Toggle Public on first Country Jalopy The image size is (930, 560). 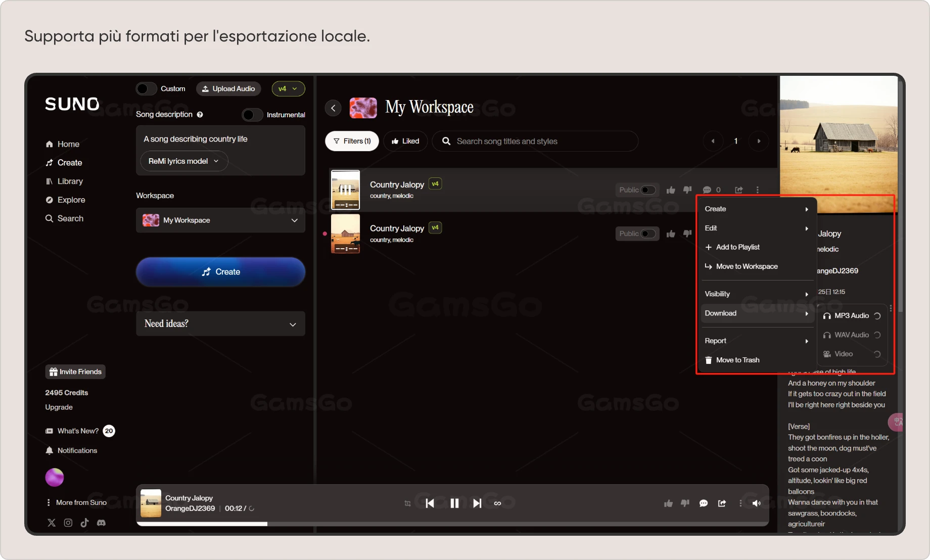(x=648, y=190)
